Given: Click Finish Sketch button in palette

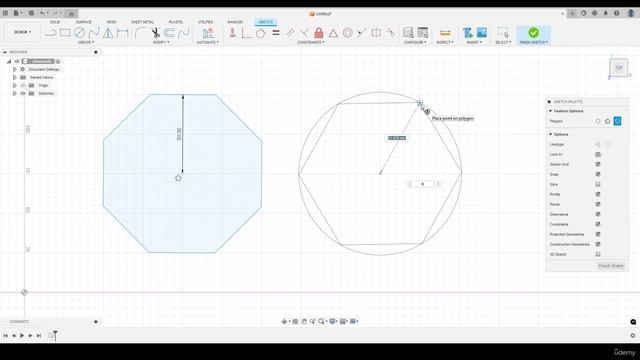Looking at the screenshot, I should pyautogui.click(x=611, y=266).
